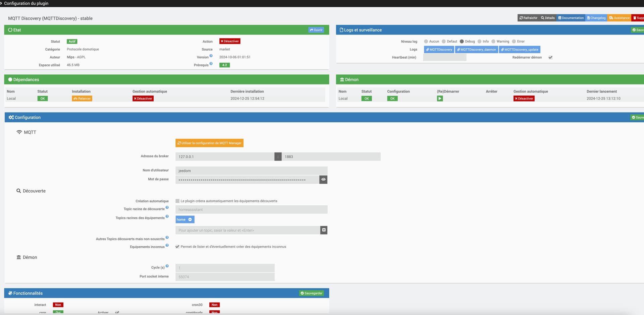Toggle the Equipements inconnus checkbox

click(x=177, y=247)
